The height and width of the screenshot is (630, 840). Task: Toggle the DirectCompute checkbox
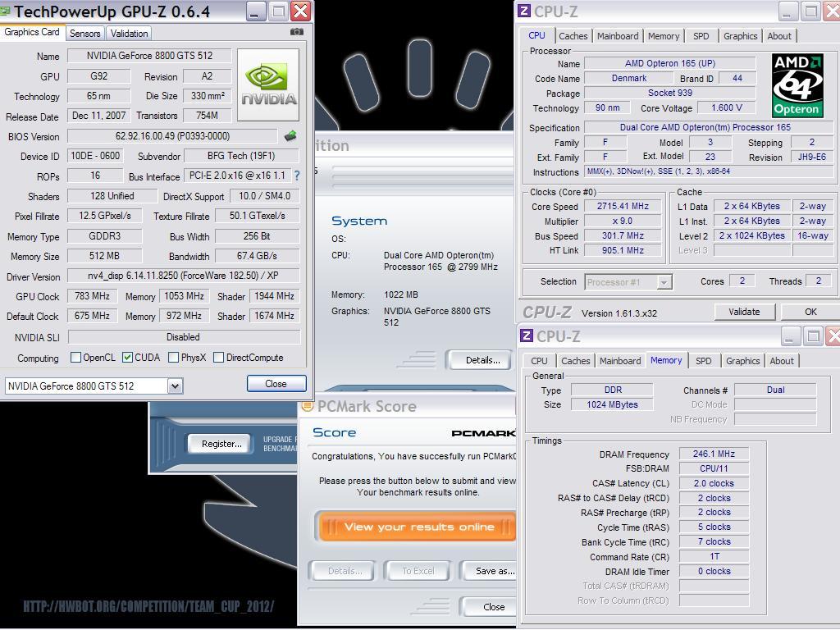[x=218, y=358]
